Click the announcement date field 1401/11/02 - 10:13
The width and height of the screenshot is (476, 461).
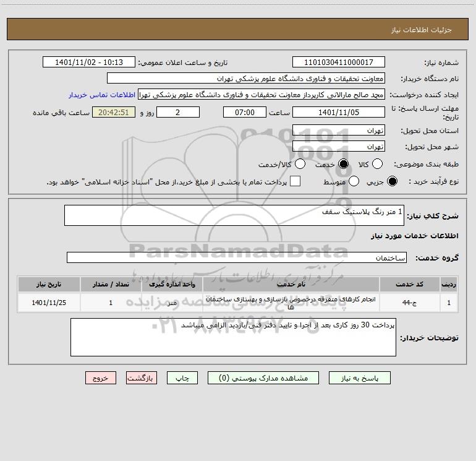[x=89, y=62]
